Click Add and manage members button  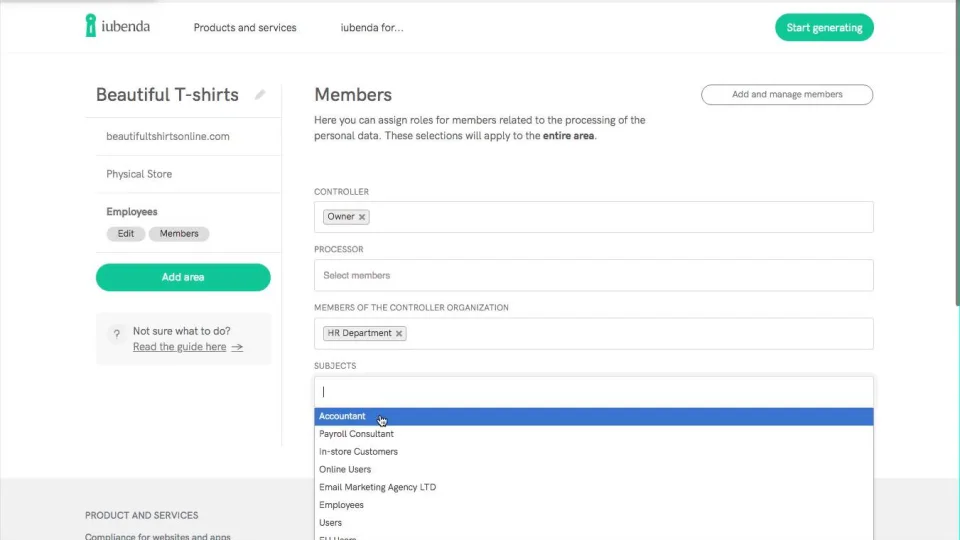tap(787, 95)
